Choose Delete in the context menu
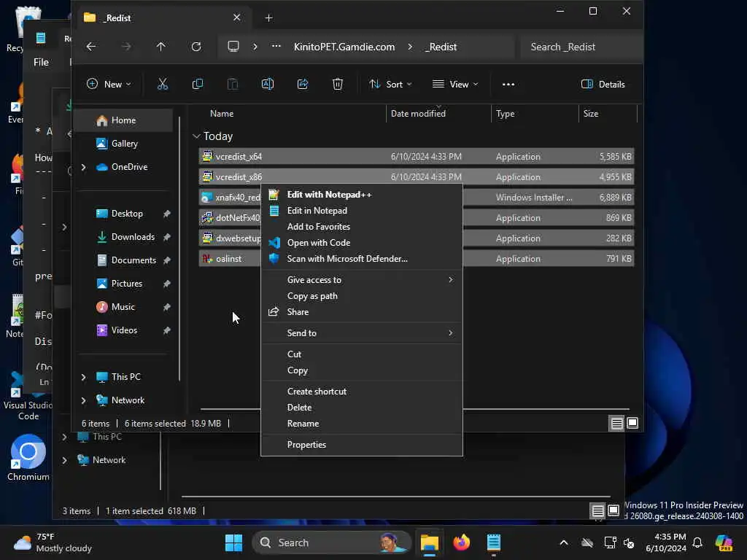This screenshot has height=560, width=747. pyautogui.click(x=362, y=408)
